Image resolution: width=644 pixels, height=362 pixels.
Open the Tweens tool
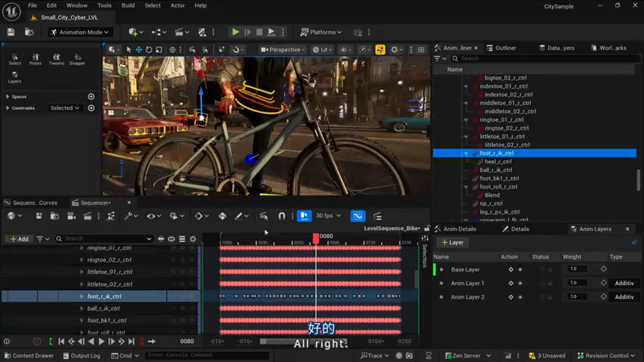tap(57, 59)
